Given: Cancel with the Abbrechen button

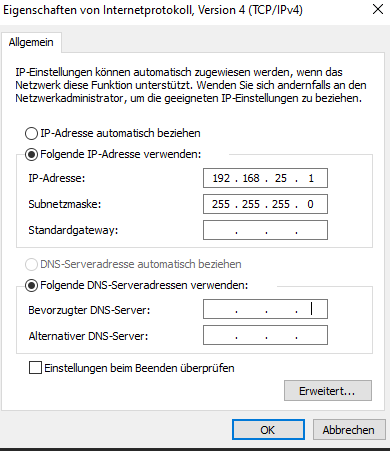Looking at the screenshot, I should pos(349,430).
